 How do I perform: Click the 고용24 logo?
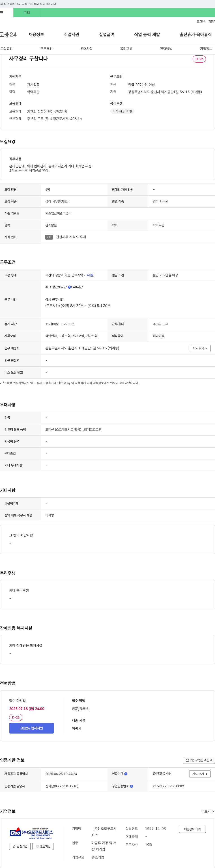pos(8,34)
